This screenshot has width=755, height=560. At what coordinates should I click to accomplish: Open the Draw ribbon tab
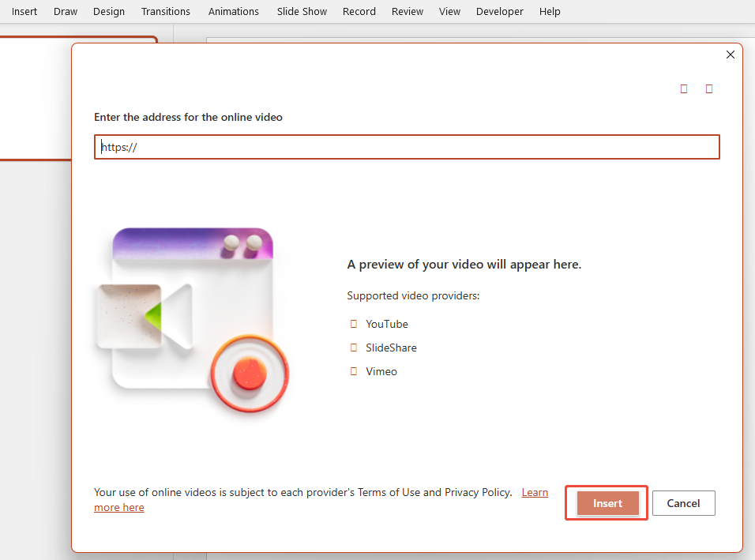(x=66, y=11)
